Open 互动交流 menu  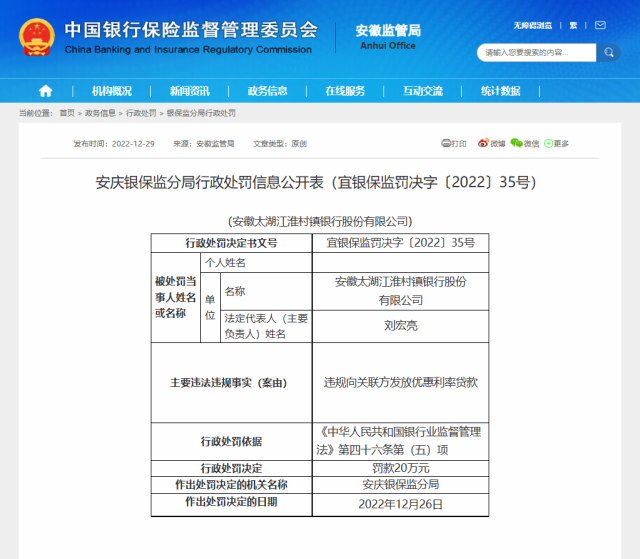[x=423, y=91]
